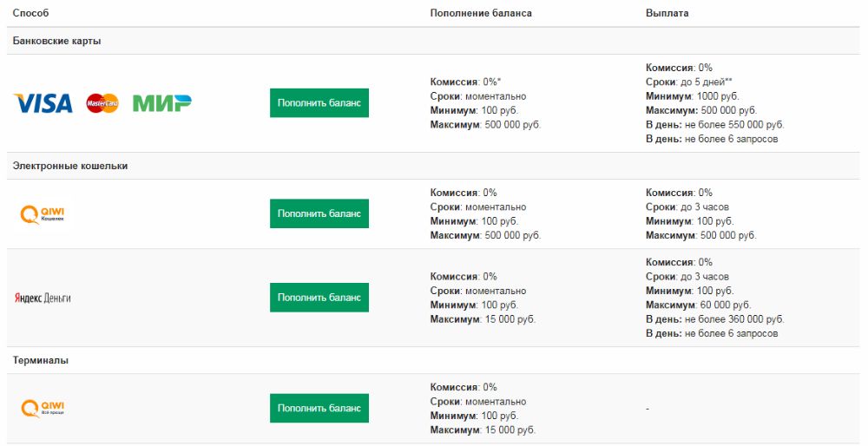Click Пополнить баланс for QIWI terminals

[319, 409]
